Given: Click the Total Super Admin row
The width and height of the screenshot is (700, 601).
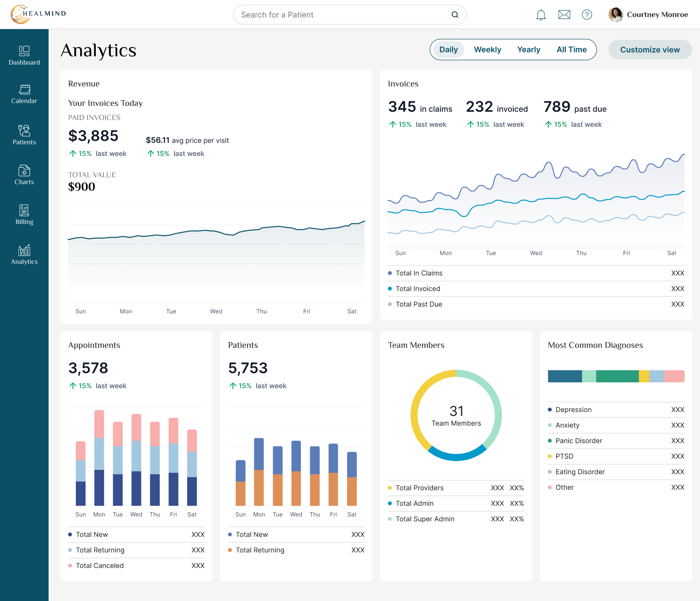Looking at the screenshot, I should [456, 519].
